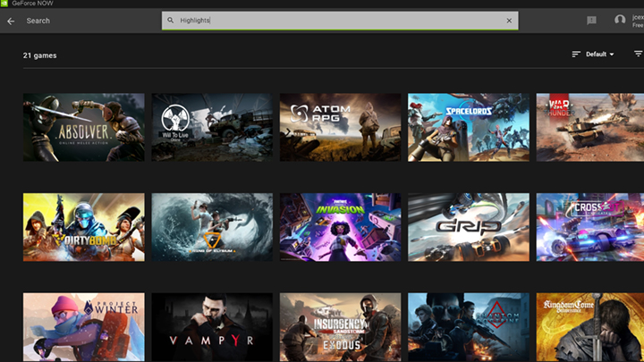Open the Phantom Doctrine game tile

pos(468,327)
